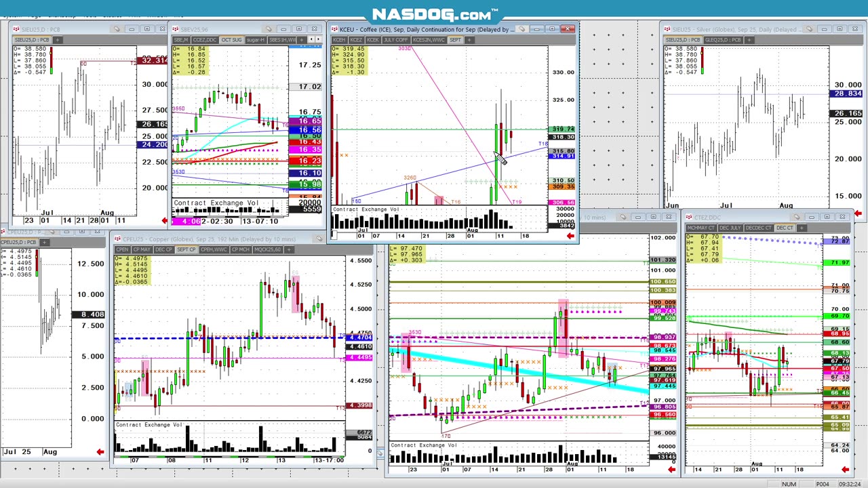Click the red arrow on the top-left SIEU25,D time axis
This screenshot has width=868, height=488.
click(165, 220)
